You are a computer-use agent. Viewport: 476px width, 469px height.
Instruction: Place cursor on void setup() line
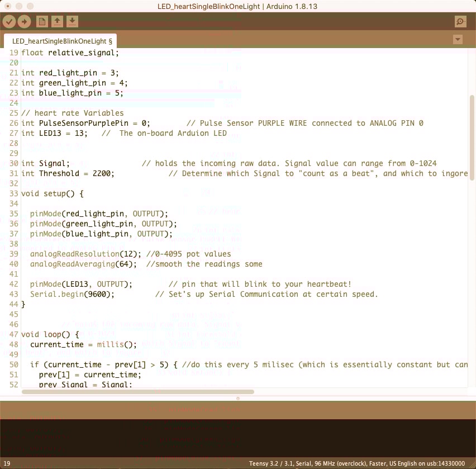pos(52,194)
